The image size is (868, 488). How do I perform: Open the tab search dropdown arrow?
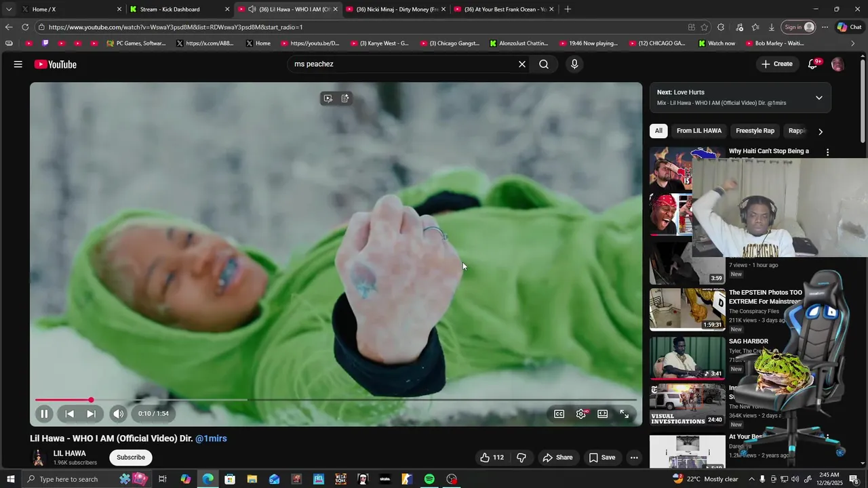[x=8, y=9]
